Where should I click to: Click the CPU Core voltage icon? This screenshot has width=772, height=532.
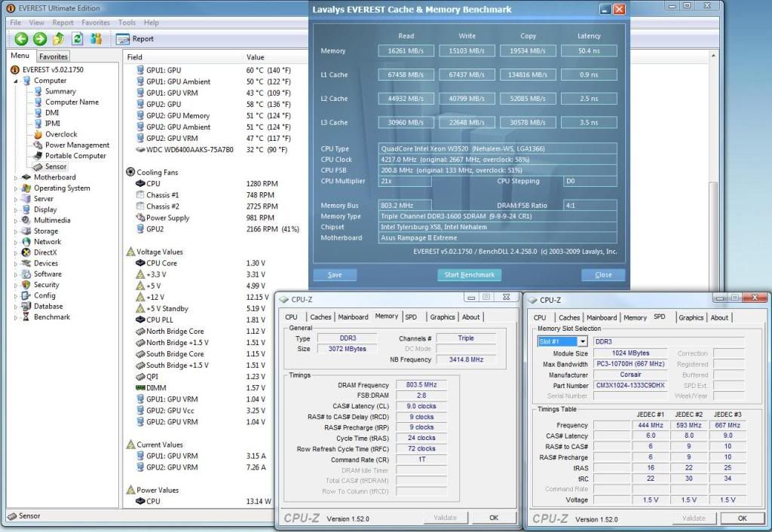pos(140,263)
